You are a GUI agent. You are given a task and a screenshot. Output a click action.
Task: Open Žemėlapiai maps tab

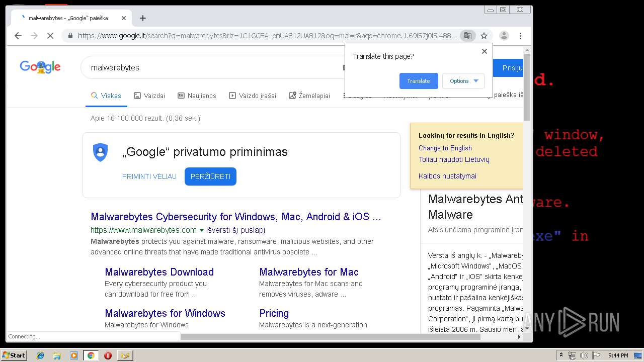point(309,96)
